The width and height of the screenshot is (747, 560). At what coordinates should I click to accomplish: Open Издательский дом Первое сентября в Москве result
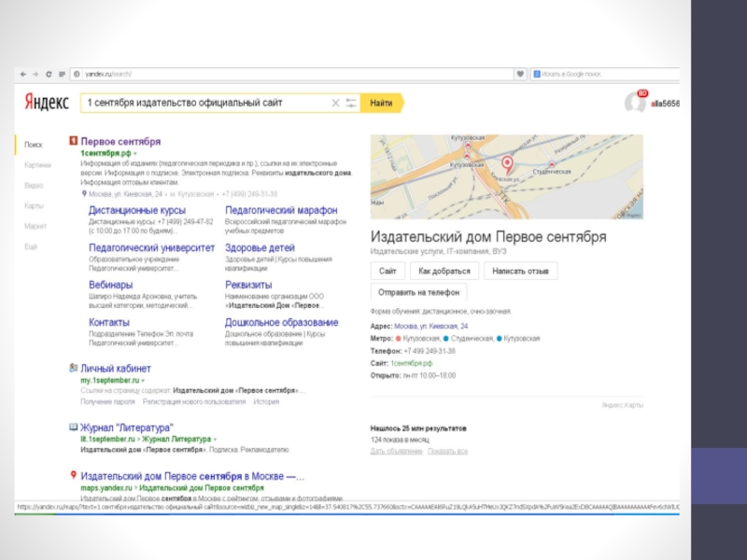point(192,476)
